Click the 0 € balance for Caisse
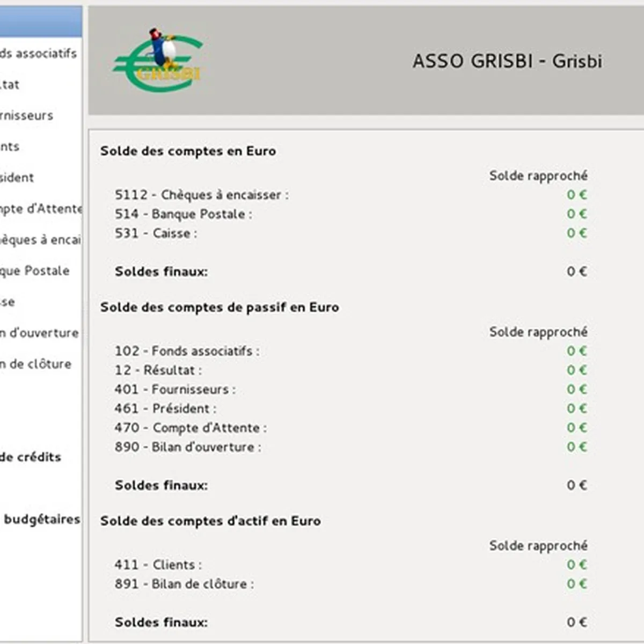This screenshot has width=644, height=644. pos(577,233)
